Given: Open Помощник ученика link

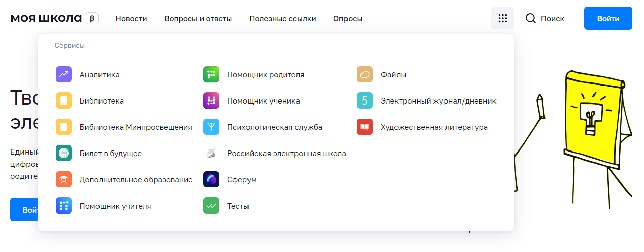Looking at the screenshot, I should tap(264, 101).
